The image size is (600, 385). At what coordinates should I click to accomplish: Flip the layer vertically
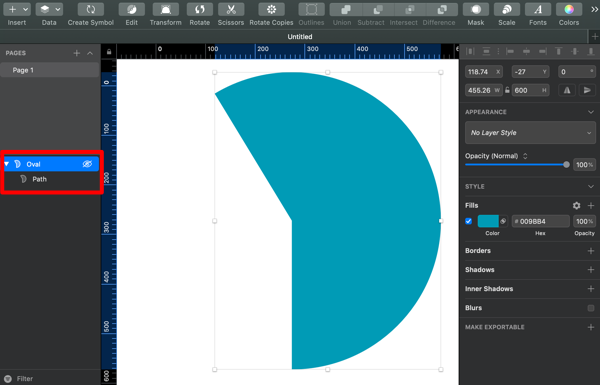pos(587,90)
